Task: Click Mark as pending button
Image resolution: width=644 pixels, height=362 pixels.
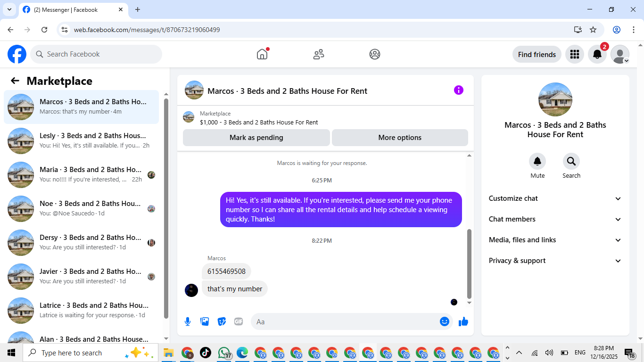Action: click(256, 138)
